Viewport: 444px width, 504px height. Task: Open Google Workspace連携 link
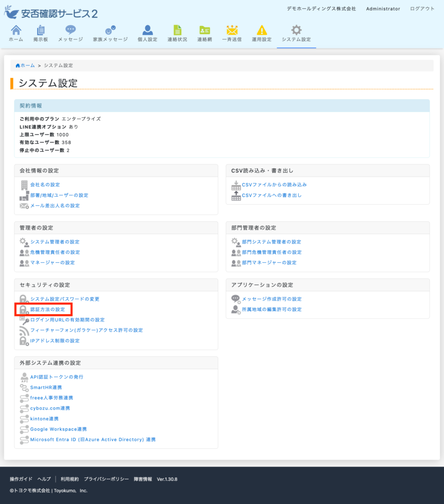click(59, 429)
